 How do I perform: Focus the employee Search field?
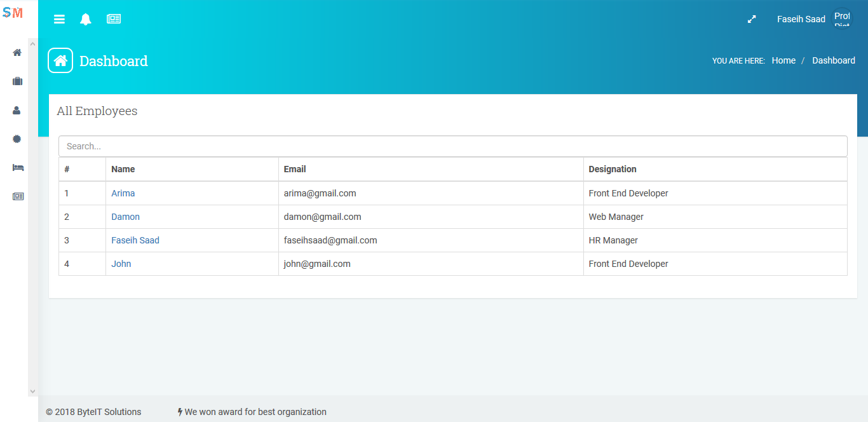coord(453,146)
